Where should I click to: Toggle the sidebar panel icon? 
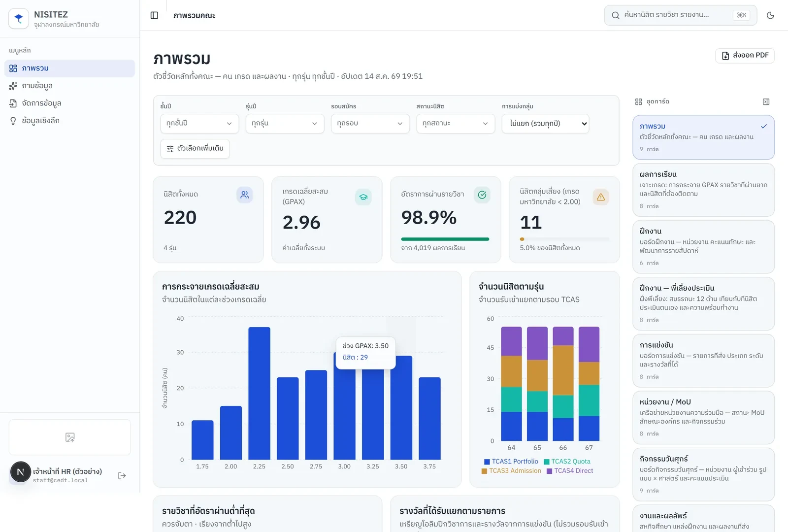click(154, 15)
